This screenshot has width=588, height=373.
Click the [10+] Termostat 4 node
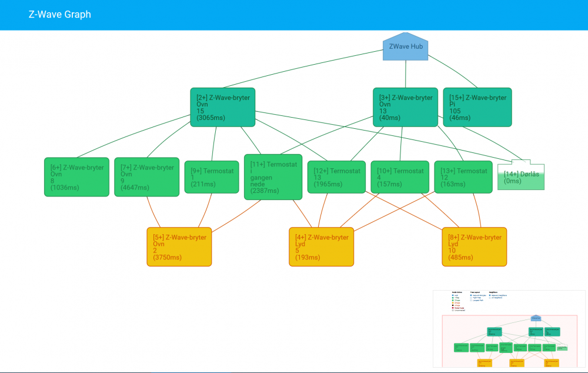(x=400, y=177)
